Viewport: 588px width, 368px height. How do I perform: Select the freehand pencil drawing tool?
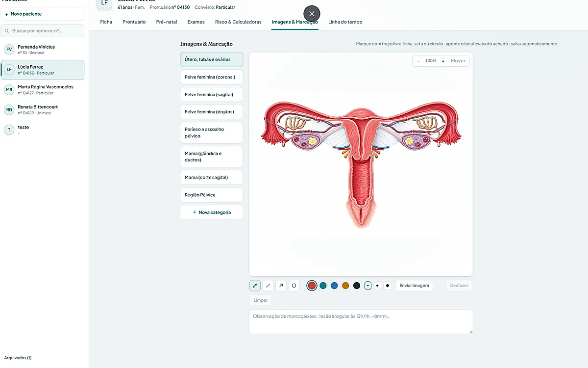[255, 286]
